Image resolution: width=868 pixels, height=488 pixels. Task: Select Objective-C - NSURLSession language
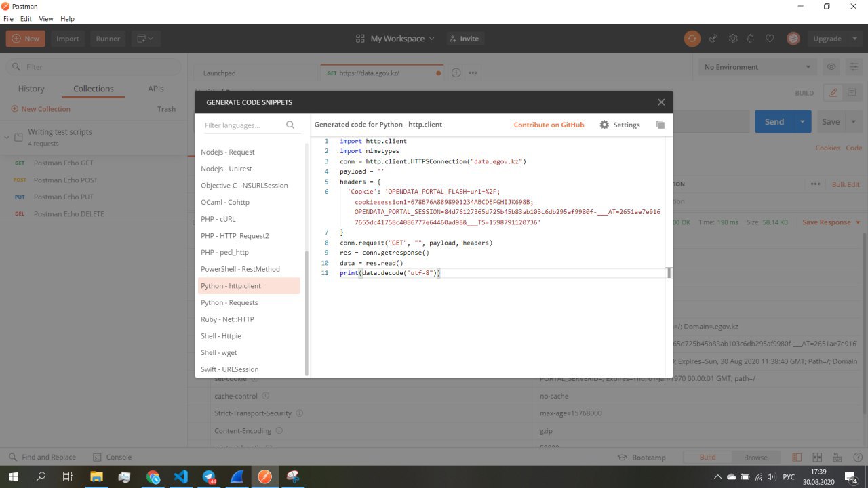click(x=249, y=185)
